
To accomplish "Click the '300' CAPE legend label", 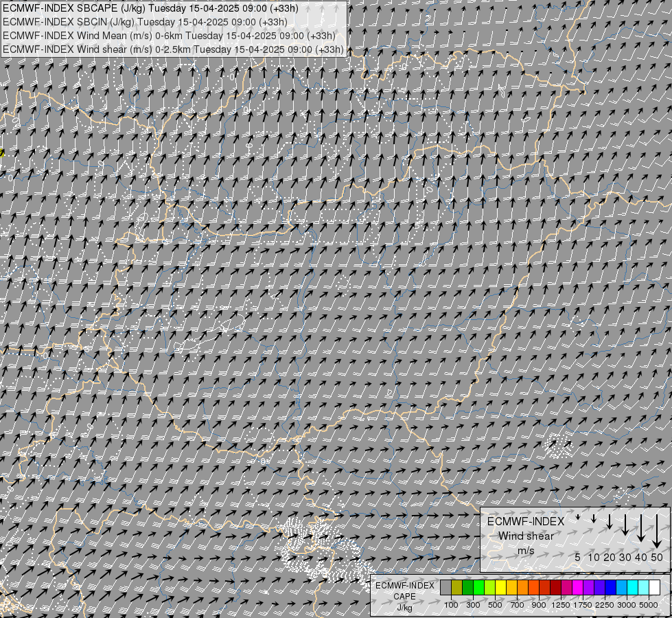I will [x=473, y=605].
